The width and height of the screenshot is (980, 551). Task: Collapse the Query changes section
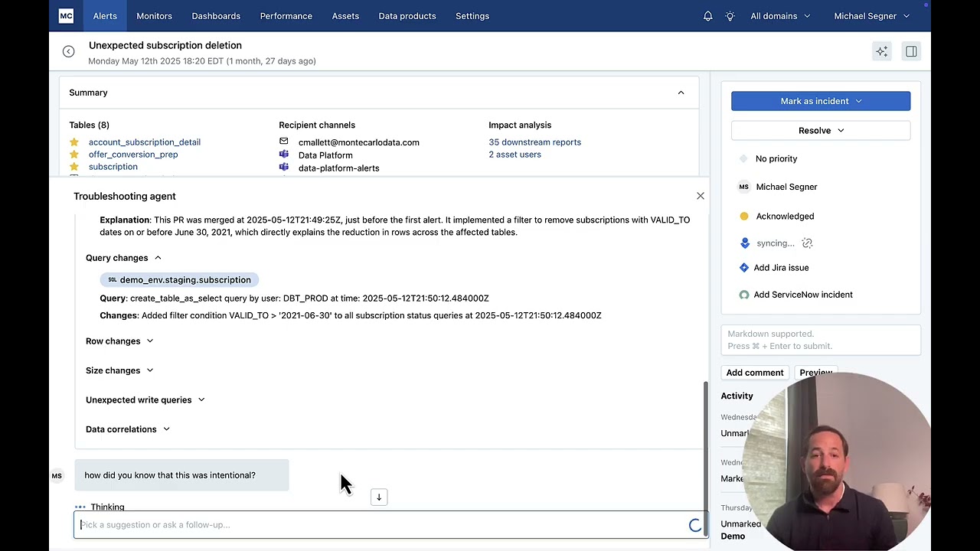157,258
